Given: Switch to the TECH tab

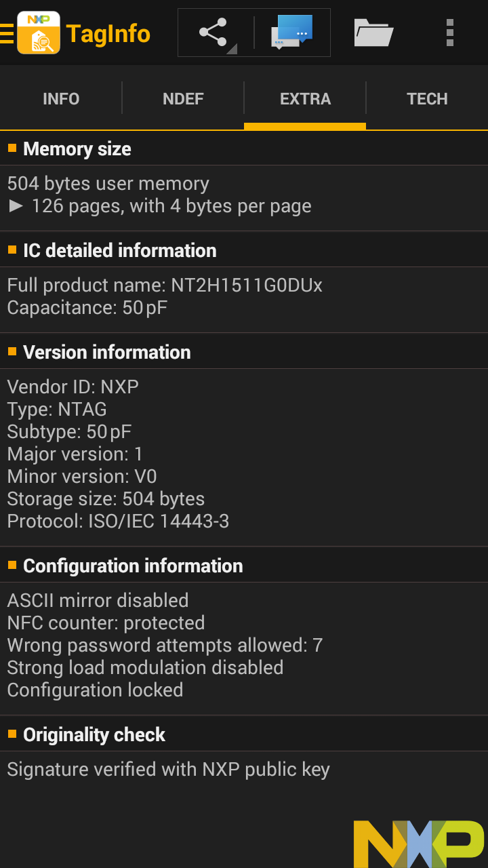Looking at the screenshot, I should 427,99.
